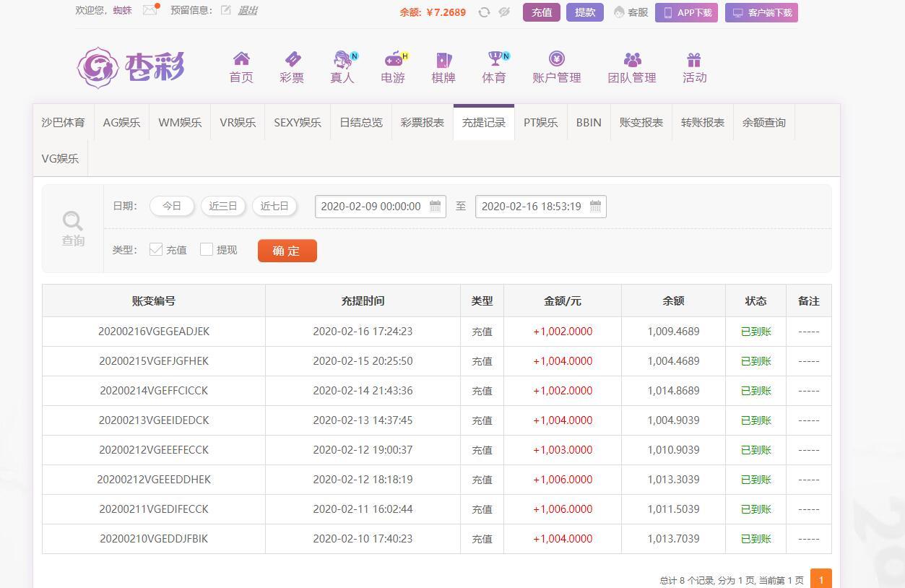Viewport: 905px width, 588px height.
Task: Refresh the balance amount
Action: pyautogui.click(x=484, y=12)
